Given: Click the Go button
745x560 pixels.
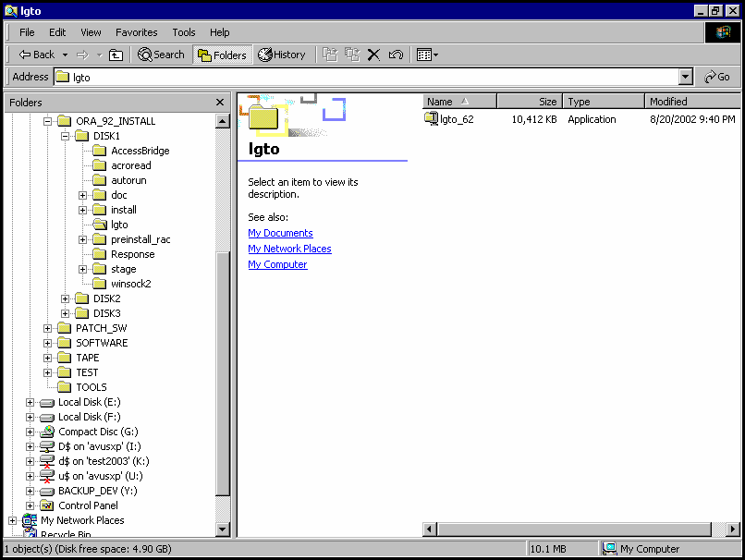Looking at the screenshot, I should tap(717, 77).
